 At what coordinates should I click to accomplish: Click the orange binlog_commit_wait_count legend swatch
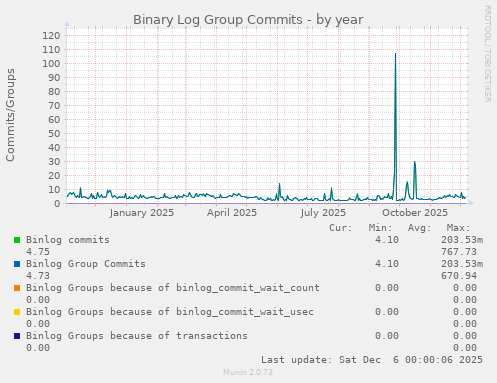17,288
